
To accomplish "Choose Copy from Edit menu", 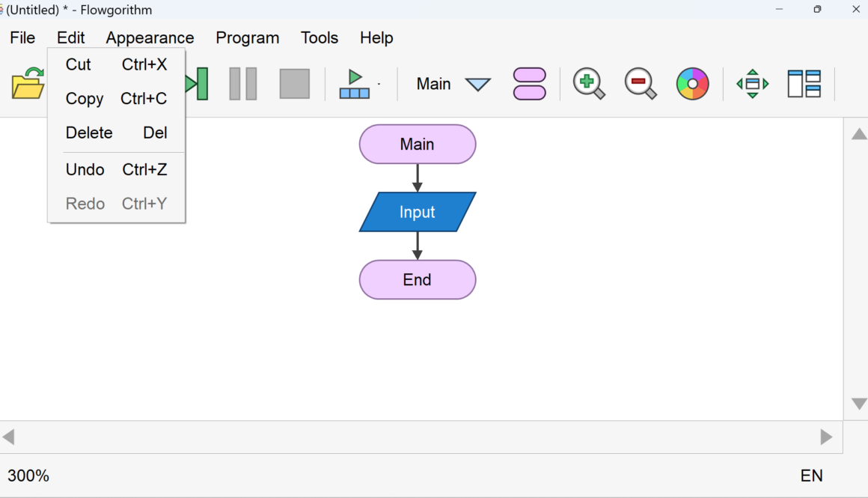I will click(x=116, y=99).
